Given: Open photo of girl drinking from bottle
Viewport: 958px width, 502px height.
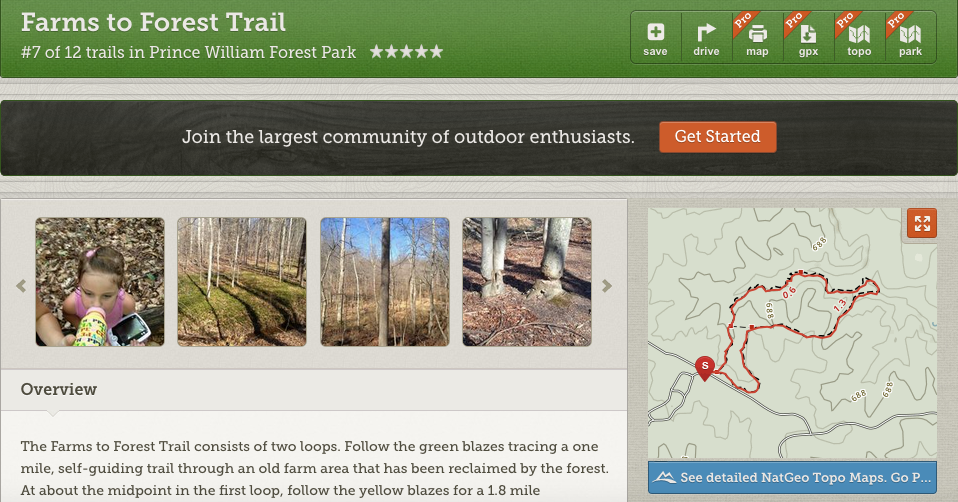Looking at the screenshot, I should coord(100,282).
